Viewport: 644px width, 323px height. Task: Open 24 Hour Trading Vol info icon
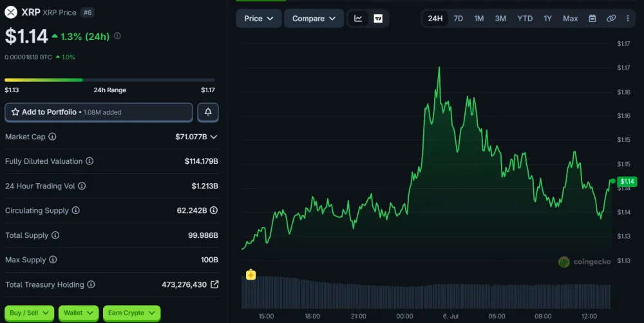(x=82, y=186)
